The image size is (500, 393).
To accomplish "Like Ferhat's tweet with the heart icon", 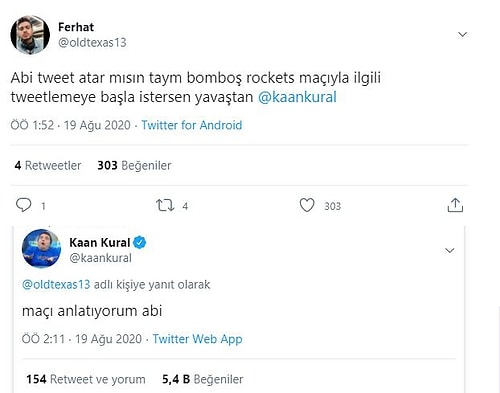I will (x=307, y=205).
